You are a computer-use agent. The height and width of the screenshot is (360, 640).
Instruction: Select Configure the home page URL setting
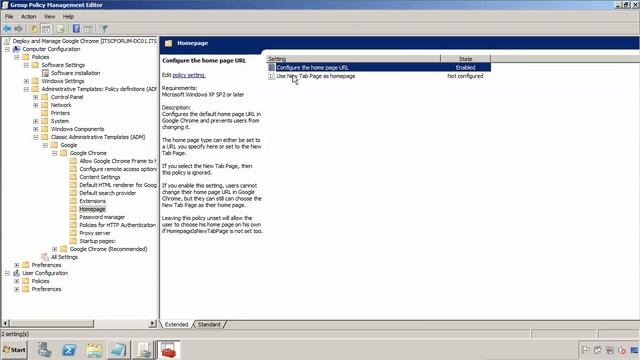coord(379,67)
